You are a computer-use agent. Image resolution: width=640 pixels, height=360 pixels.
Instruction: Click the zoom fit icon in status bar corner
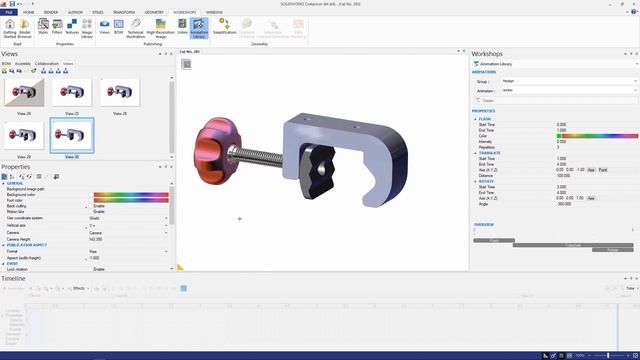[636, 356]
